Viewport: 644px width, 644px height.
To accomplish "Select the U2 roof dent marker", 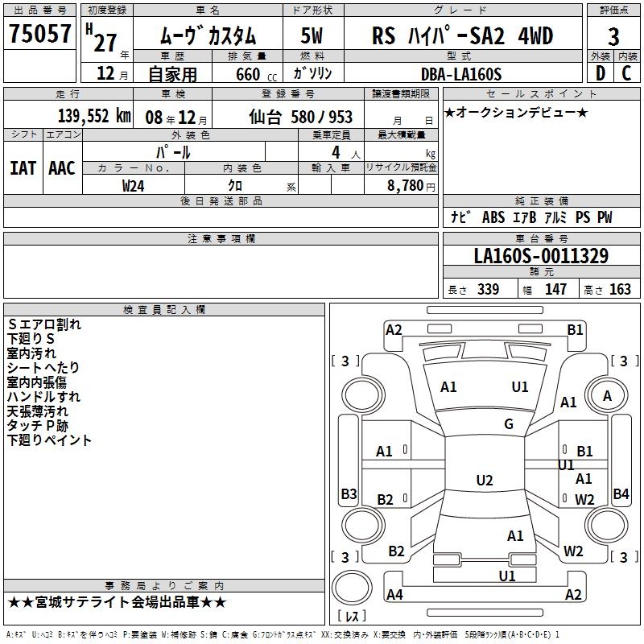I will pyautogui.click(x=484, y=481).
